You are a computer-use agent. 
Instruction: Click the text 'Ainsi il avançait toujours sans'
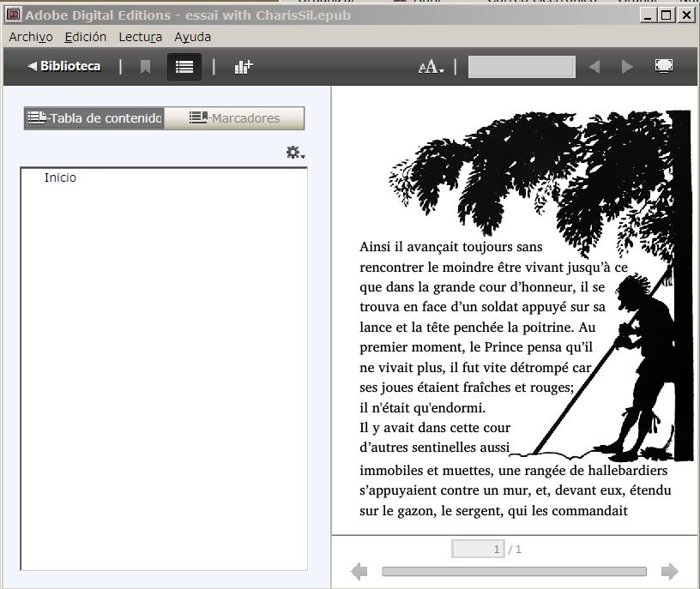(x=451, y=247)
